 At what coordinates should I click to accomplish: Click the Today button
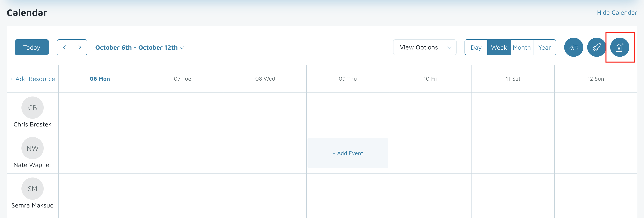tap(32, 47)
